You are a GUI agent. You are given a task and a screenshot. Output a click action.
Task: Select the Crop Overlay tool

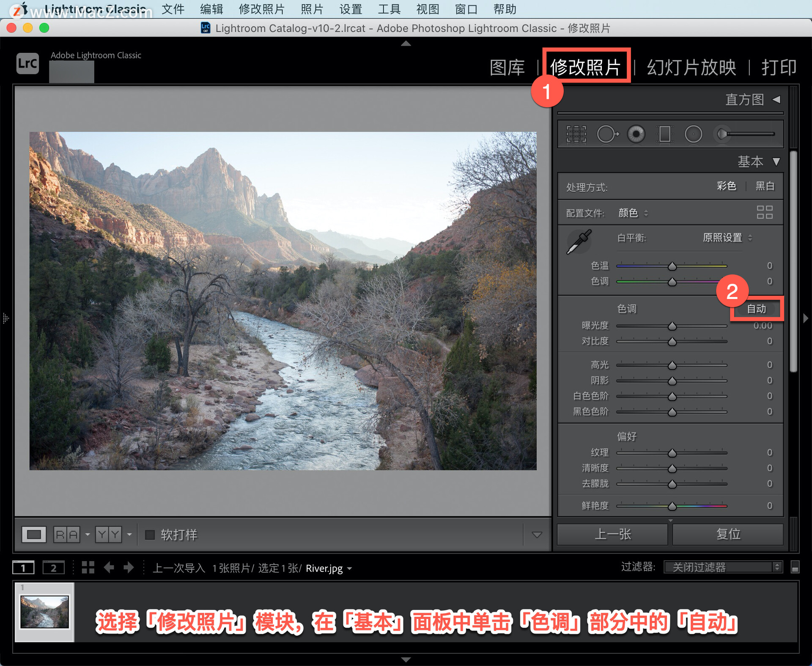(x=576, y=134)
